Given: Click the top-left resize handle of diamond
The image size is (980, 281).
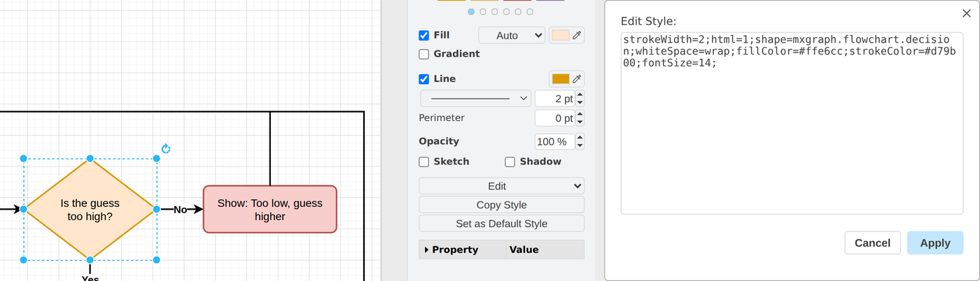Looking at the screenshot, I should (x=24, y=159).
